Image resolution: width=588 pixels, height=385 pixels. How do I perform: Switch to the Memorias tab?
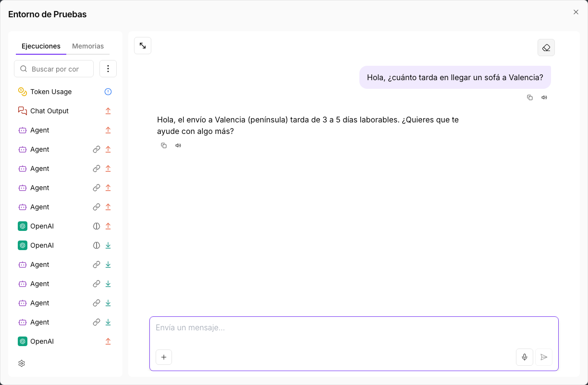click(88, 46)
